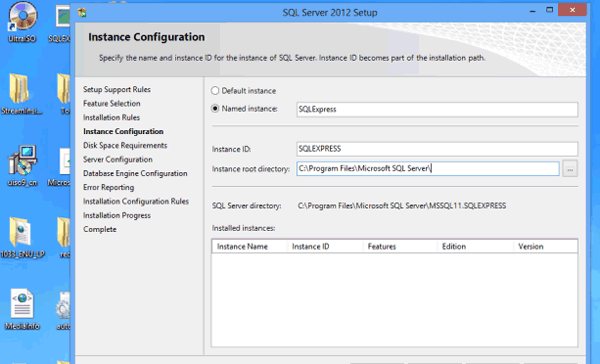Select the uiso9_cn installer desktop icon
The image size is (600, 364).
click(22, 165)
